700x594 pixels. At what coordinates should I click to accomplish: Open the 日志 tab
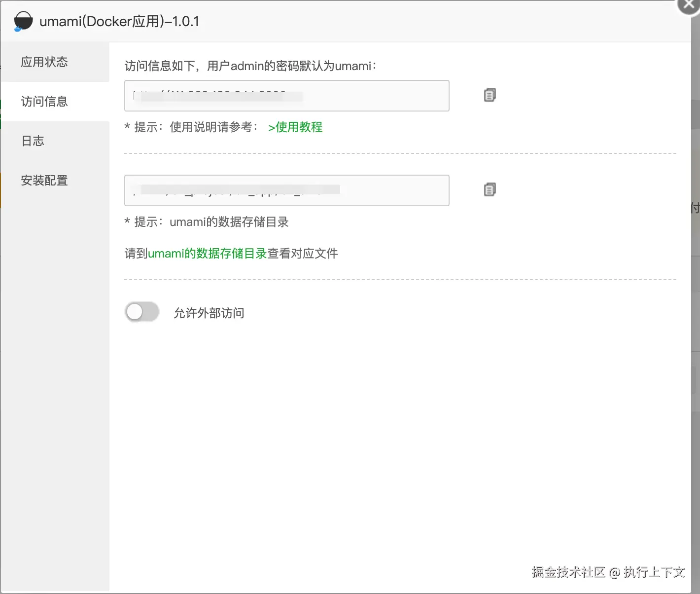coord(55,141)
